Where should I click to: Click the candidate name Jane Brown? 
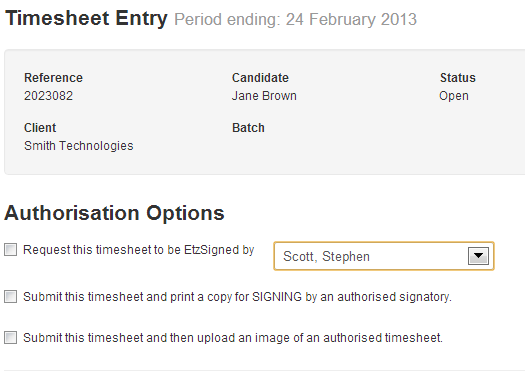click(x=264, y=96)
